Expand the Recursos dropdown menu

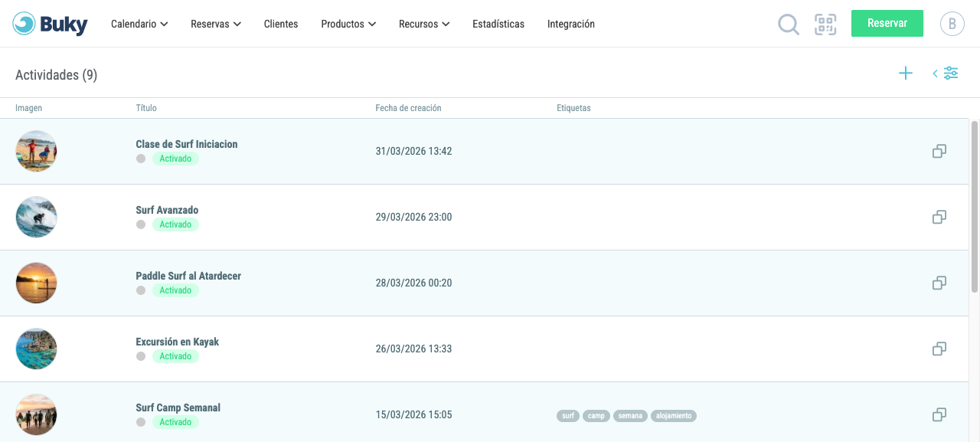click(424, 24)
